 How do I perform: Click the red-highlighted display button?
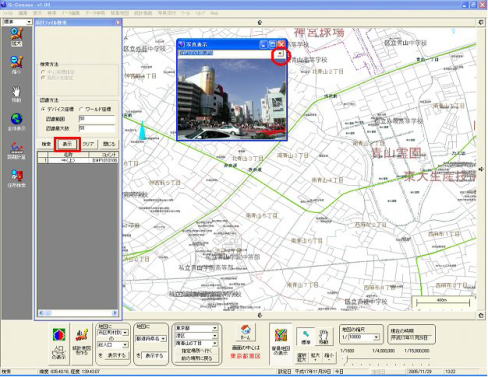67,144
